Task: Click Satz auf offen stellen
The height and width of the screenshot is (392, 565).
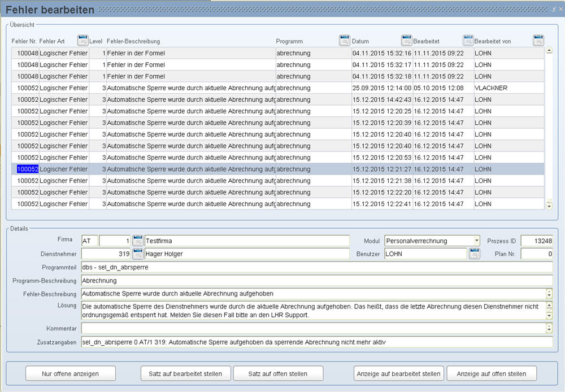Action: 278,373
